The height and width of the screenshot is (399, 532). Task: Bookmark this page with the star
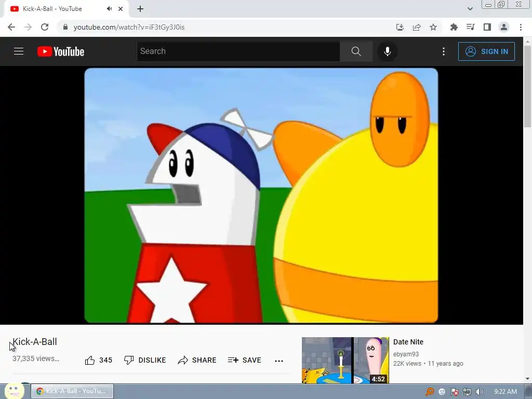433,27
